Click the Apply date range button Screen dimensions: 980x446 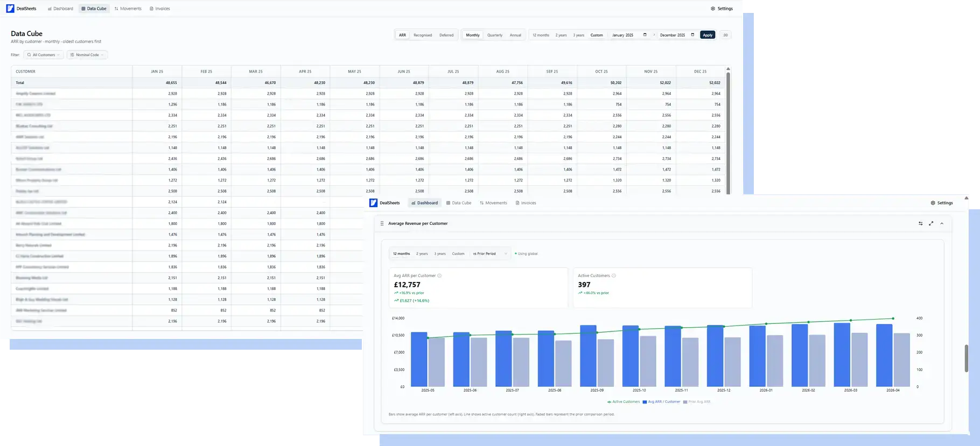pos(708,35)
